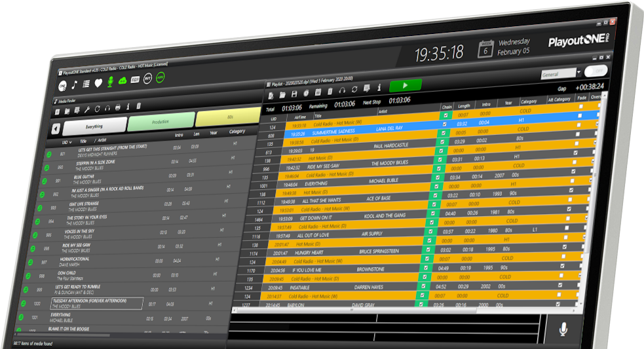
Task: Click the printer icon in Media Finder
Action: (x=117, y=107)
